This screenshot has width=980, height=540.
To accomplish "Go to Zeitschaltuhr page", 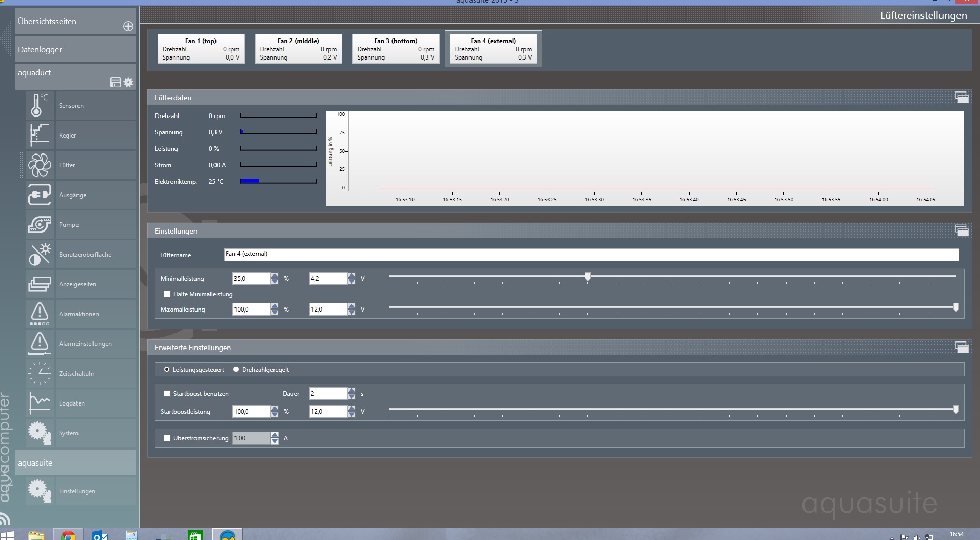I will [96, 374].
